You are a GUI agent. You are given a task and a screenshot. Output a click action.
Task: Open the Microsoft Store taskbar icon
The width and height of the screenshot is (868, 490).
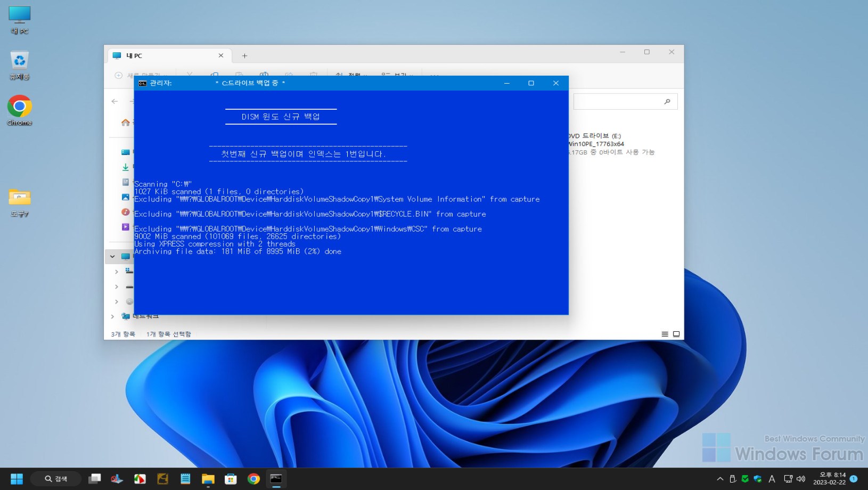[x=231, y=479]
